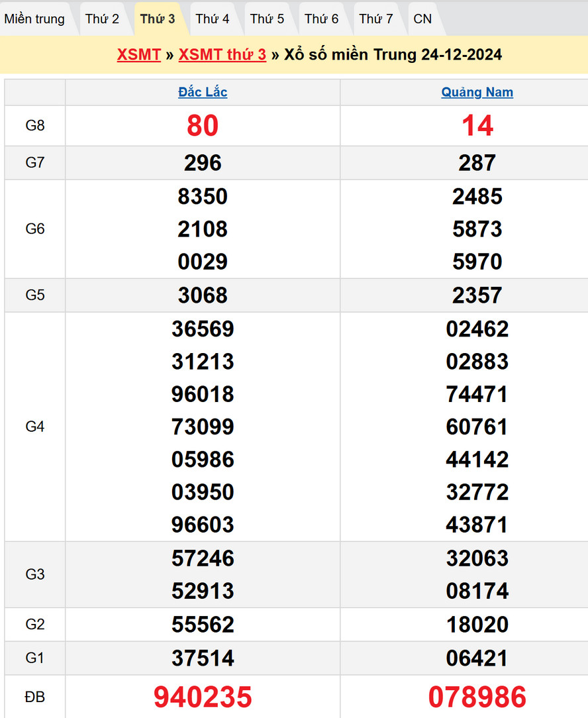Open the Thứ 5 results tab
This screenshot has height=718, width=588.
point(267,19)
